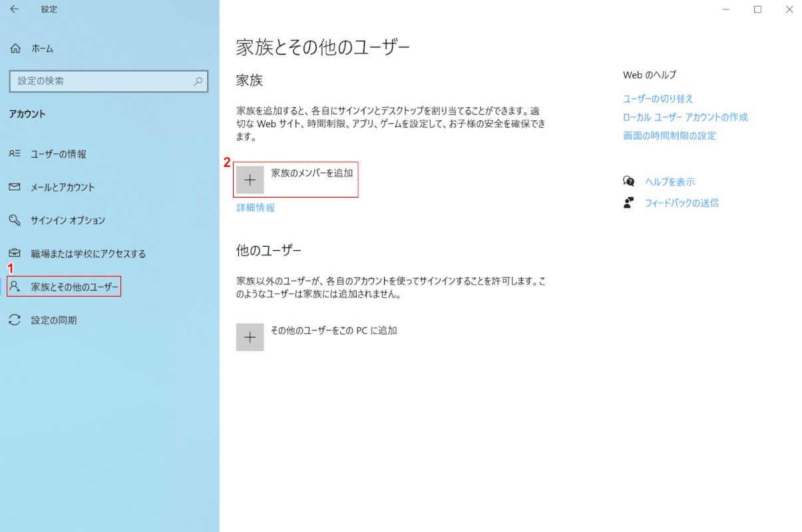Click the 他のユーザー section heading
The height and width of the screenshot is (532, 802).
[x=269, y=251]
